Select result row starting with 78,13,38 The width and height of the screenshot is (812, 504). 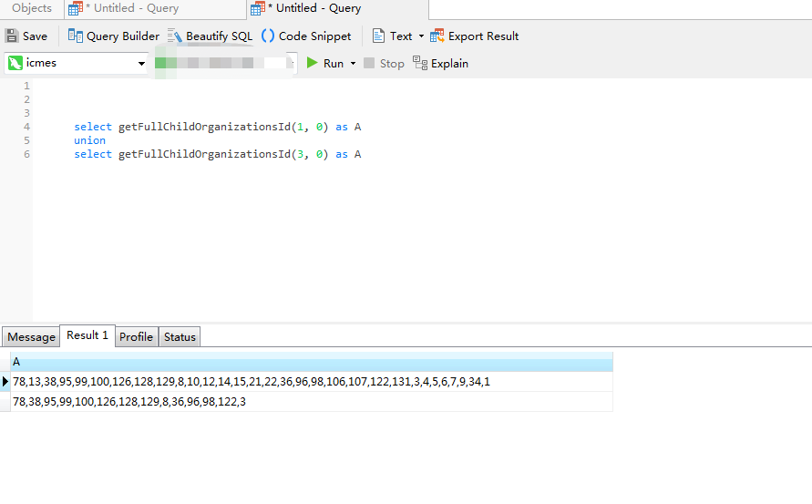312,382
